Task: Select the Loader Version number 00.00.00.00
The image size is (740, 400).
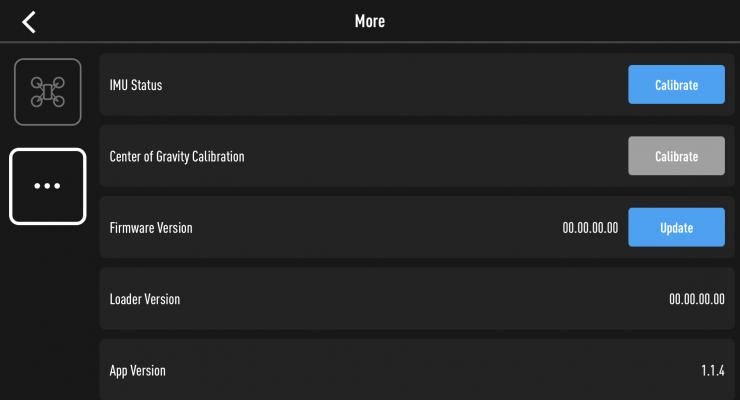Action: pos(697,299)
